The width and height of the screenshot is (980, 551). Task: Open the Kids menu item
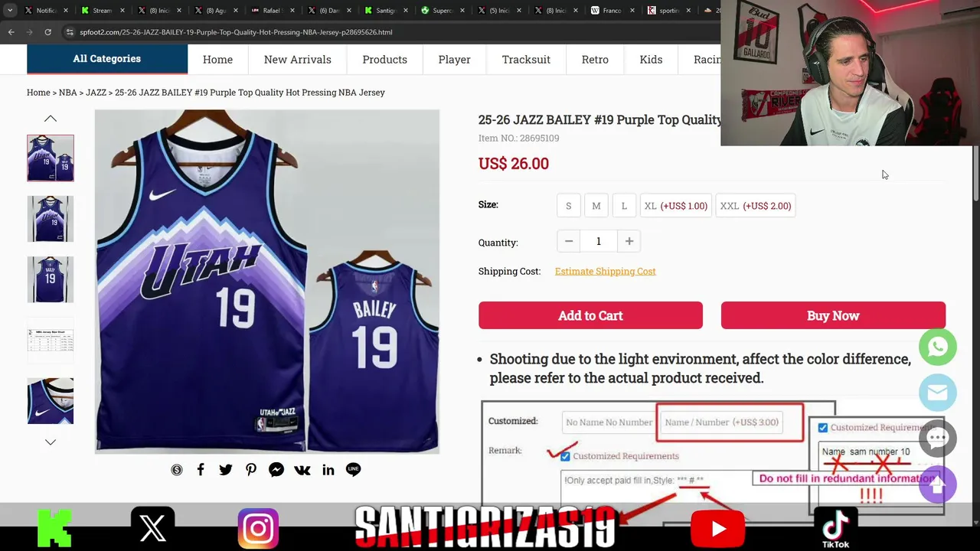(x=651, y=60)
